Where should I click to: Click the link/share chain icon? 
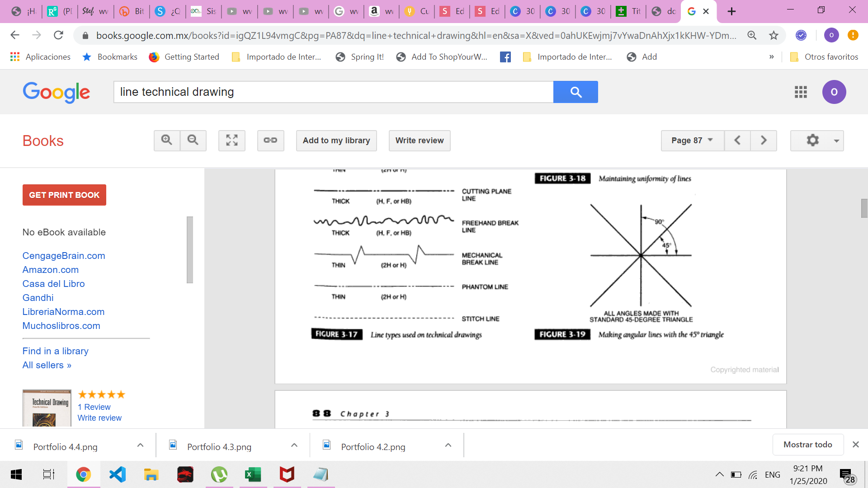pos(270,141)
